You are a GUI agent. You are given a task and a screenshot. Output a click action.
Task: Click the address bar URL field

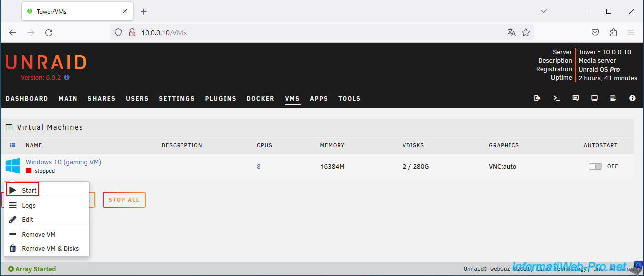point(322,32)
